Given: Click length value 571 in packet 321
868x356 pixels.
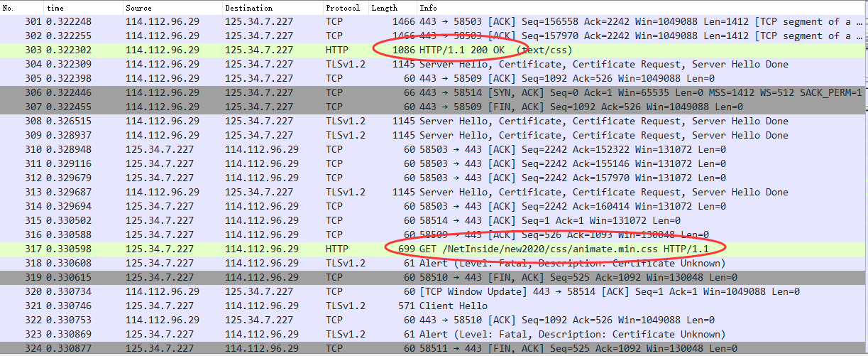Looking at the screenshot, I should [406, 306].
